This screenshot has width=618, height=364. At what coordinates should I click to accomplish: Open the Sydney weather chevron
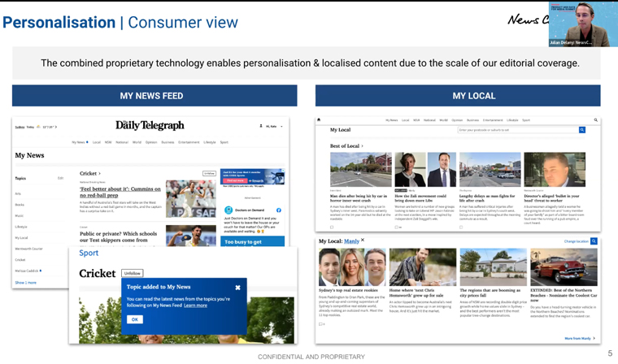point(56,127)
